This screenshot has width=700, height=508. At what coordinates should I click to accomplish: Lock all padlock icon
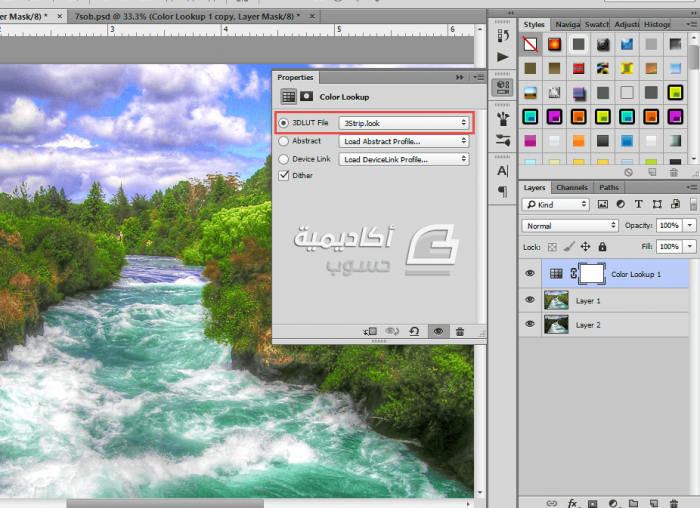(602, 246)
